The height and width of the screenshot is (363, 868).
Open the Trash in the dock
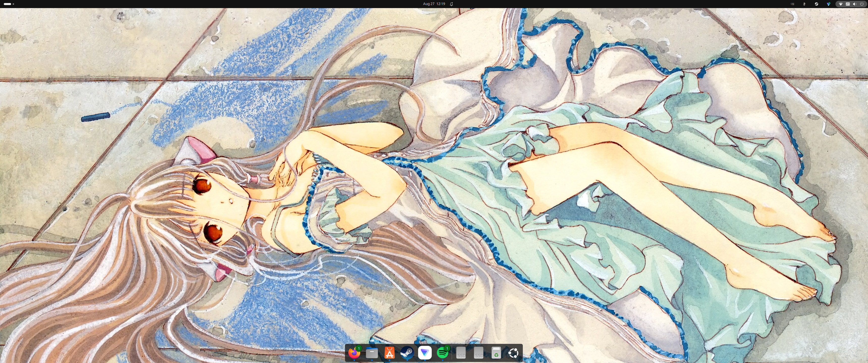[x=496, y=353]
